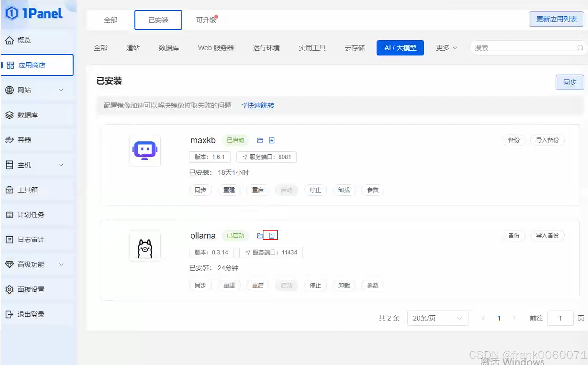Click the Update App List (更新应用列表) button
The height and width of the screenshot is (365, 588).
click(556, 19)
